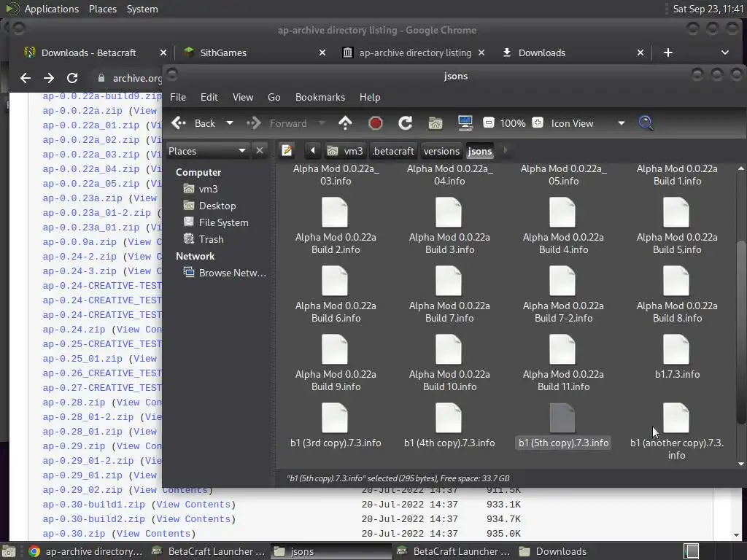
Task: Select b1 (another copy).7.3.info file
Action: pyautogui.click(x=677, y=432)
